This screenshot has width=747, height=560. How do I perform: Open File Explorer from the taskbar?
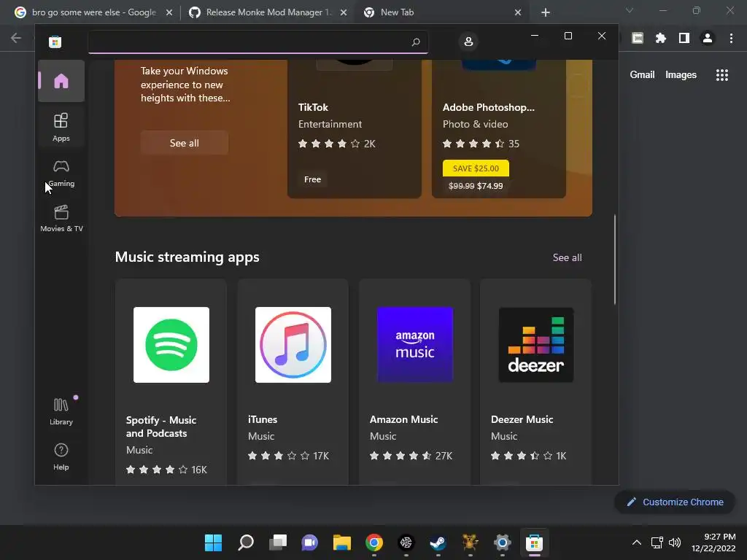click(342, 542)
